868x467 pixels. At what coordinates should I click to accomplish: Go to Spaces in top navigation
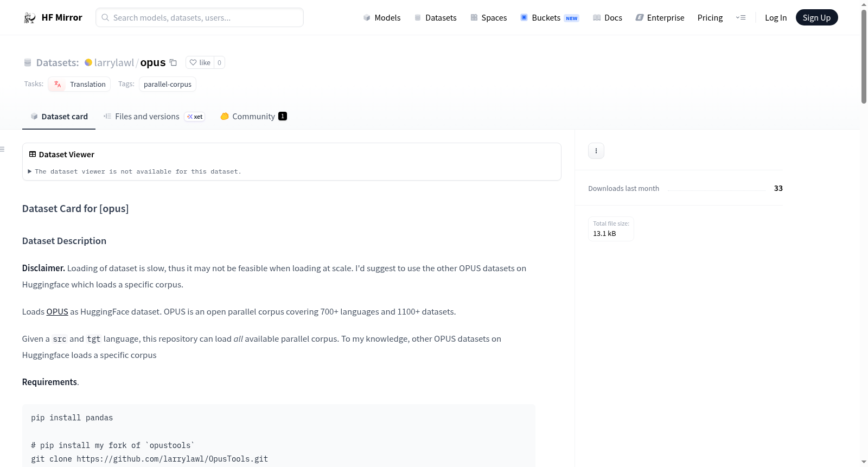pos(489,18)
